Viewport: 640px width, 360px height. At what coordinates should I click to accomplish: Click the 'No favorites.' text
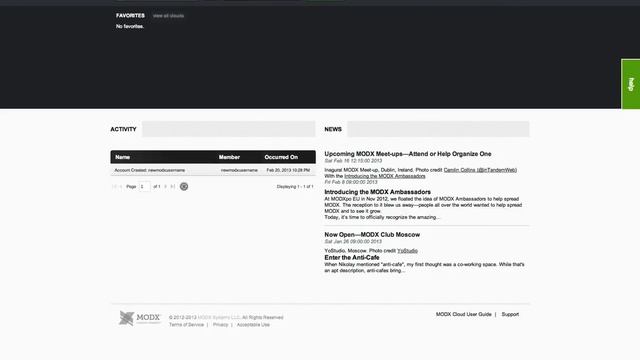(130, 27)
